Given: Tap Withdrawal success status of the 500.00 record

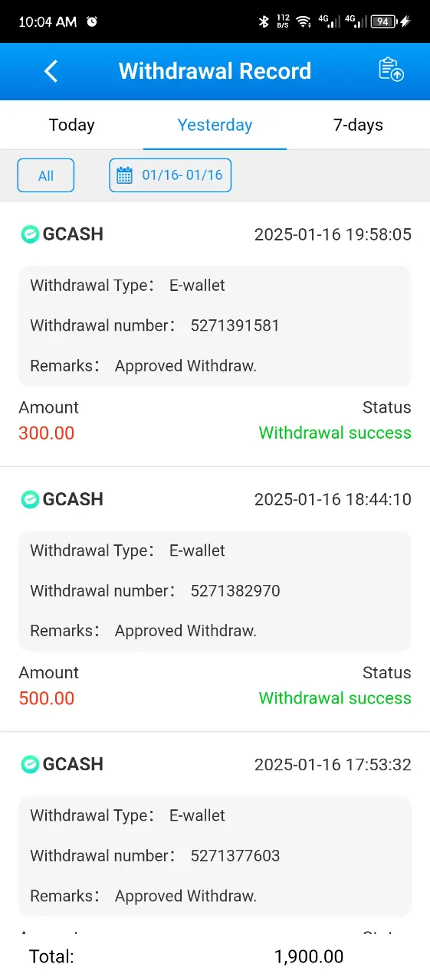Looking at the screenshot, I should 335,697.
